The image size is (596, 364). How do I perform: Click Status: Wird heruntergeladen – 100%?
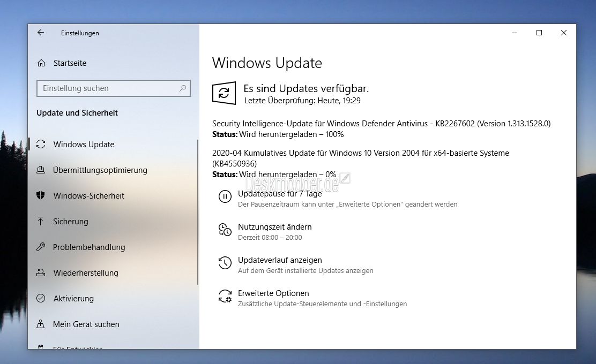click(x=278, y=134)
